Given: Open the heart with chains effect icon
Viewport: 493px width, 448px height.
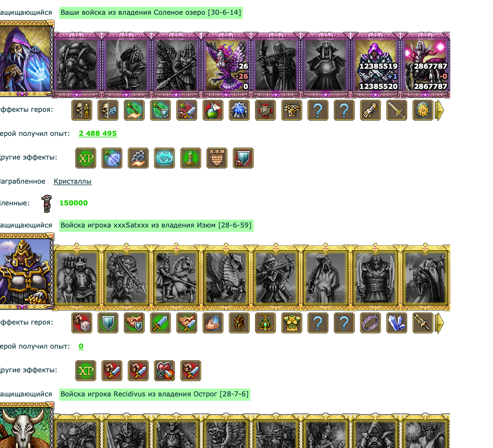Looking at the screenshot, I should click(165, 371).
